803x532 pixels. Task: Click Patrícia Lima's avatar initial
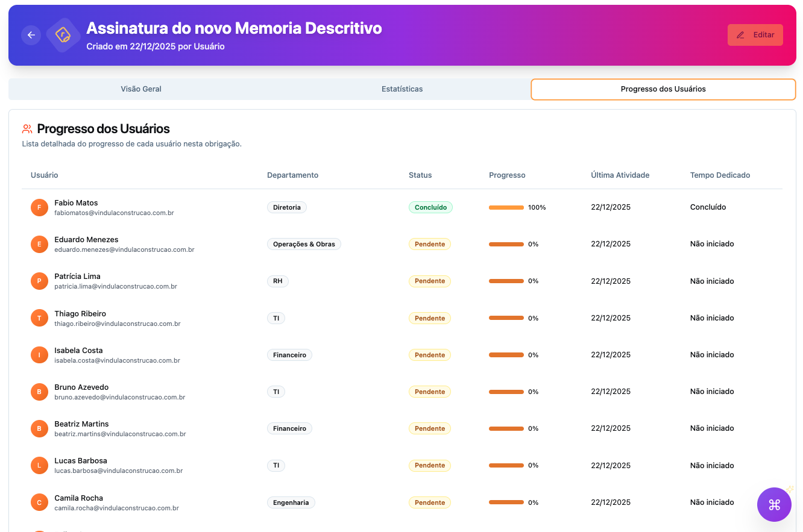coord(39,281)
